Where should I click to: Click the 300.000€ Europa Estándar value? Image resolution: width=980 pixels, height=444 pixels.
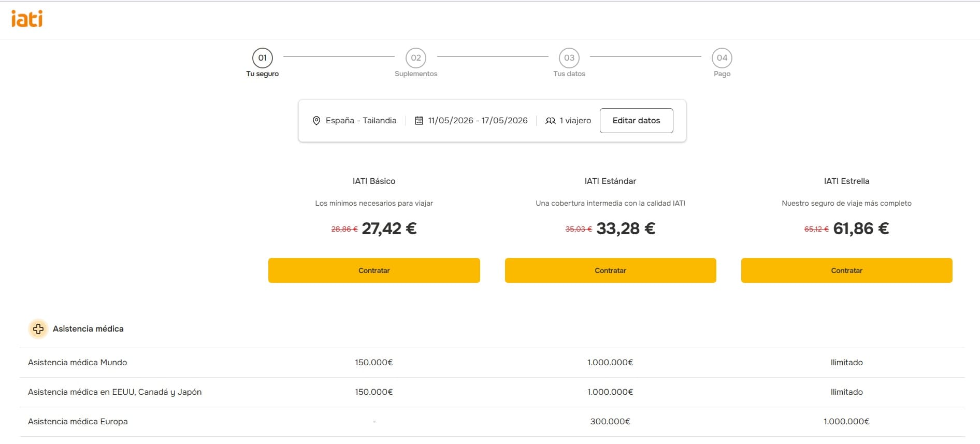pos(610,422)
